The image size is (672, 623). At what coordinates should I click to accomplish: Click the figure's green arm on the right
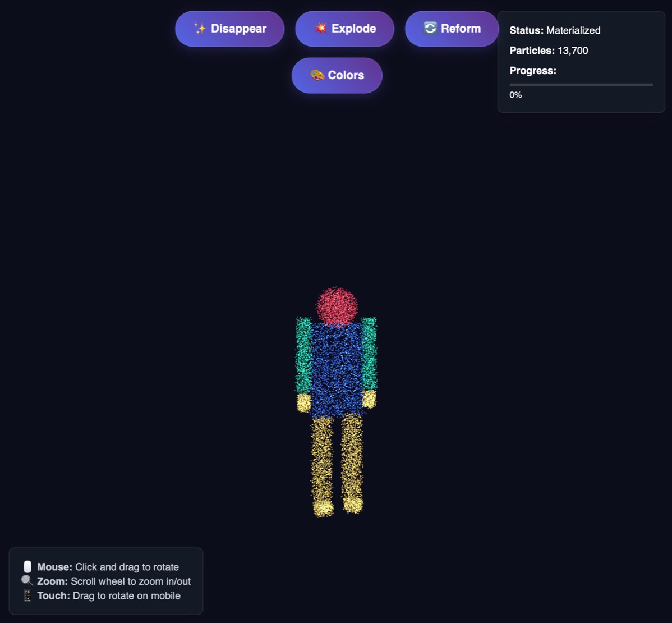369,354
